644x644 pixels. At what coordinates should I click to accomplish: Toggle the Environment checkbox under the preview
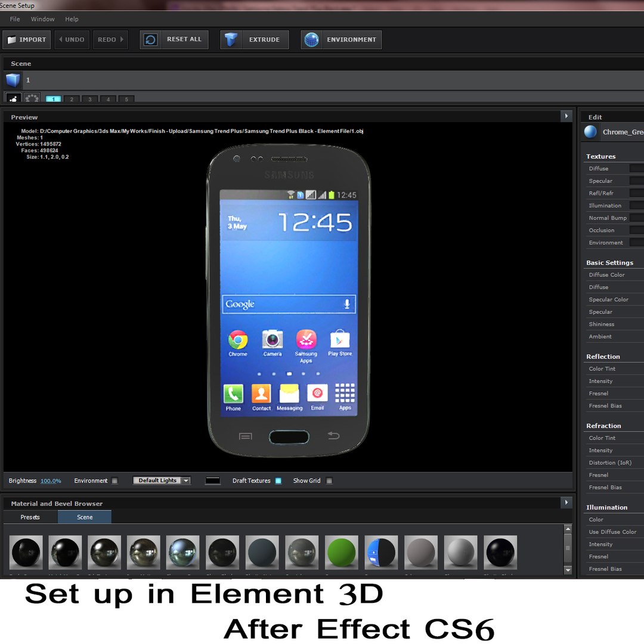point(114,481)
